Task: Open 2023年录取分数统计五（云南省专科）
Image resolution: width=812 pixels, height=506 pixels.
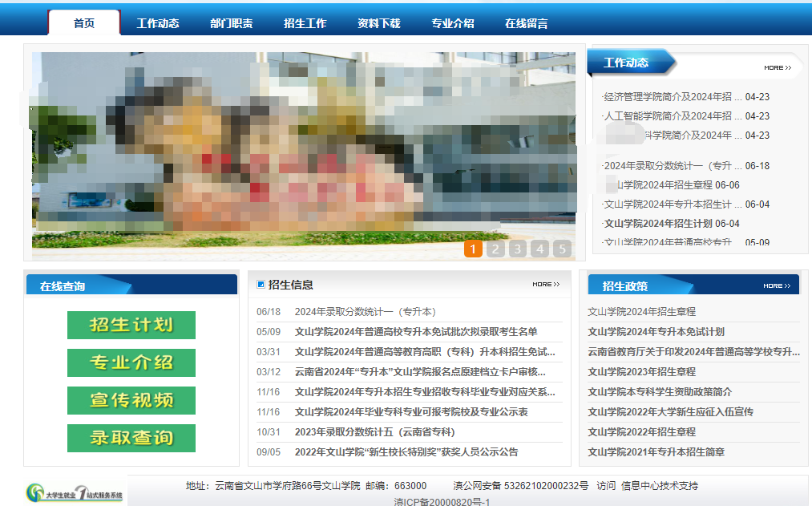Action: pos(375,432)
